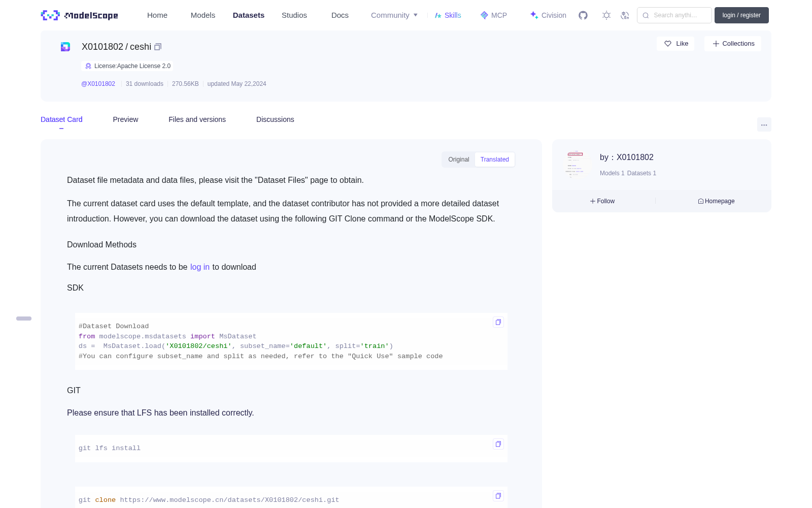Toggle light/dark theme sun icon
The width and height of the screenshot is (812, 508).
[606, 15]
